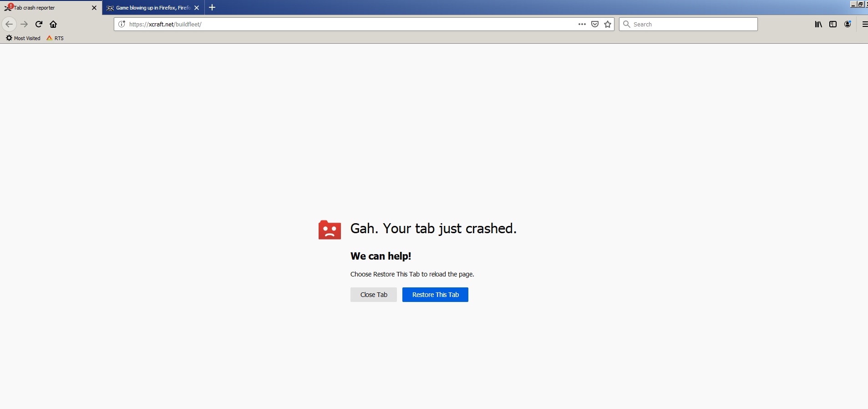The width and height of the screenshot is (868, 409).
Task: Click the sad crashed-tab icon
Action: [x=330, y=230]
